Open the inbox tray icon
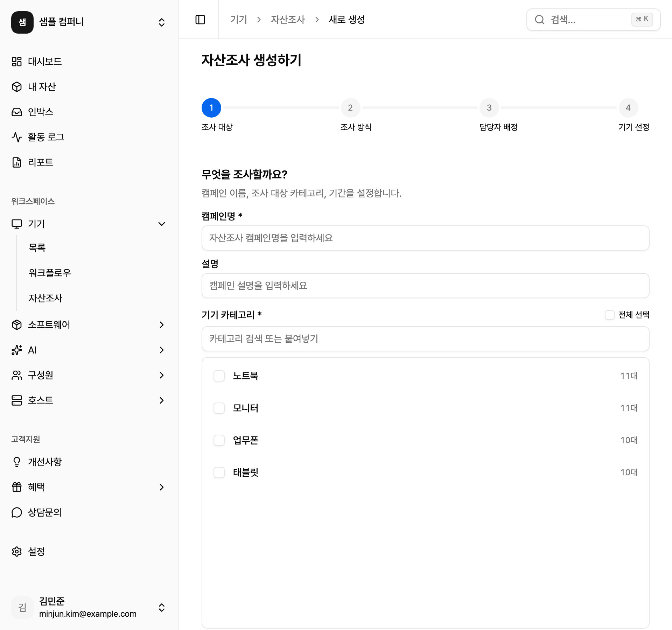Image resolution: width=672 pixels, height=630 pixels. [x=17, y=112]
